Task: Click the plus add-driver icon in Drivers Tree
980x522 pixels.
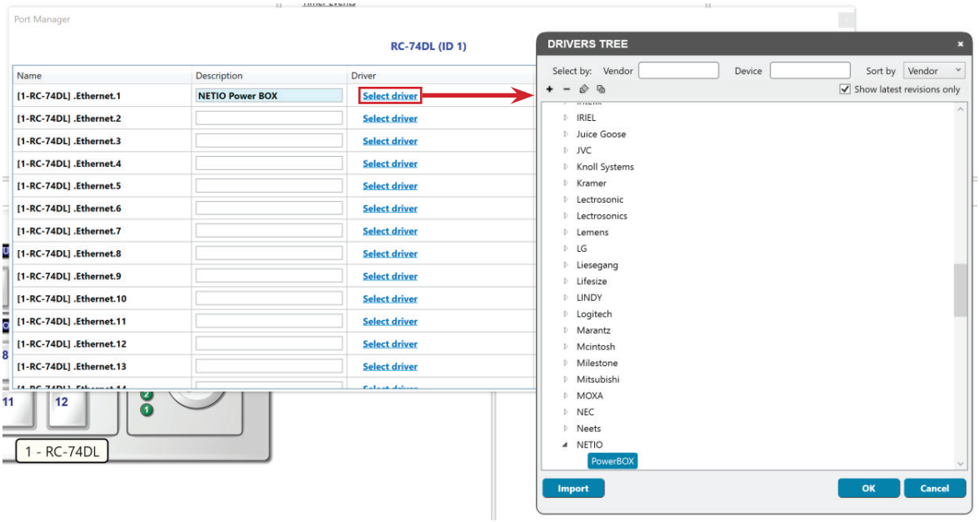Action: pyautogui.click(x=549, y=89)
